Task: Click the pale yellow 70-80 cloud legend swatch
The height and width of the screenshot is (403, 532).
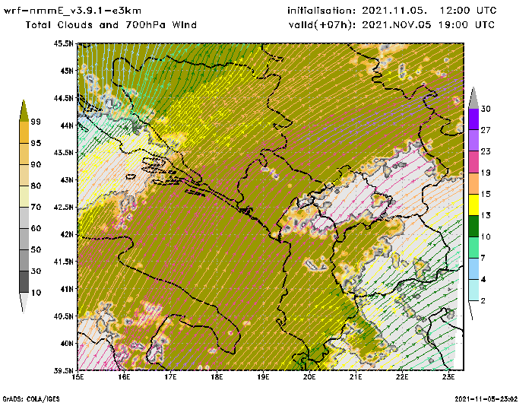Action: pyautogui.click(x=24, y=197)
